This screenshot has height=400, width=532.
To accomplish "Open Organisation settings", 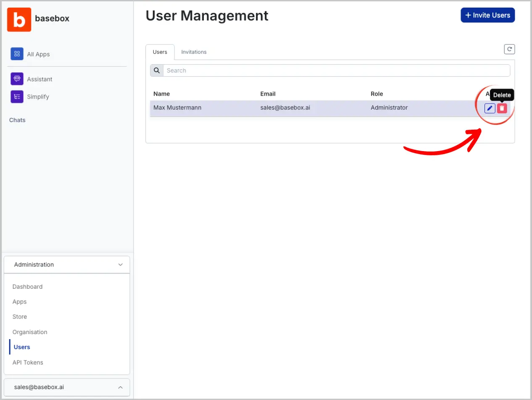I will click(x=30, y=332).
